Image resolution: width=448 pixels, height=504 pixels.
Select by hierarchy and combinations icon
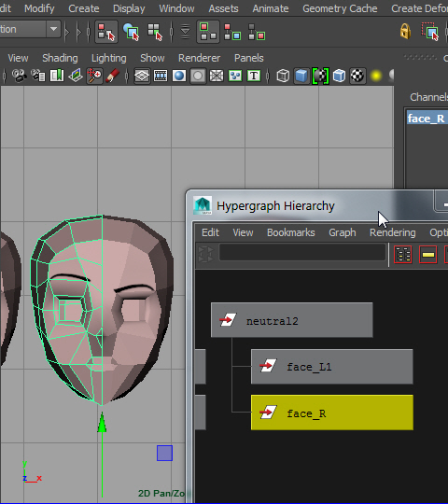[106, 32]
